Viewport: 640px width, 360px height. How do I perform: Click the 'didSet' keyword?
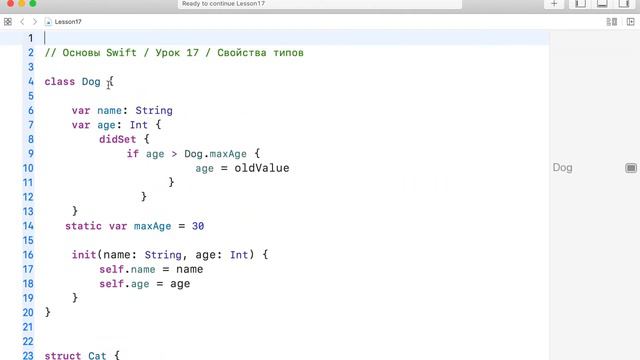[118, 139]
